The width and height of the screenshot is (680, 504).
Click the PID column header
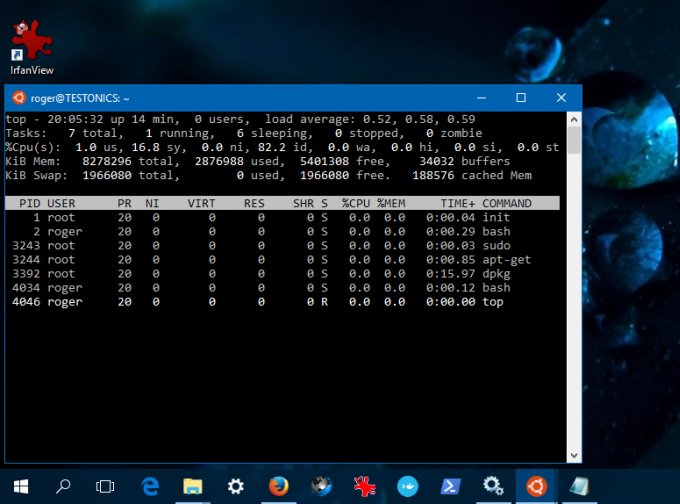[29, 203]
